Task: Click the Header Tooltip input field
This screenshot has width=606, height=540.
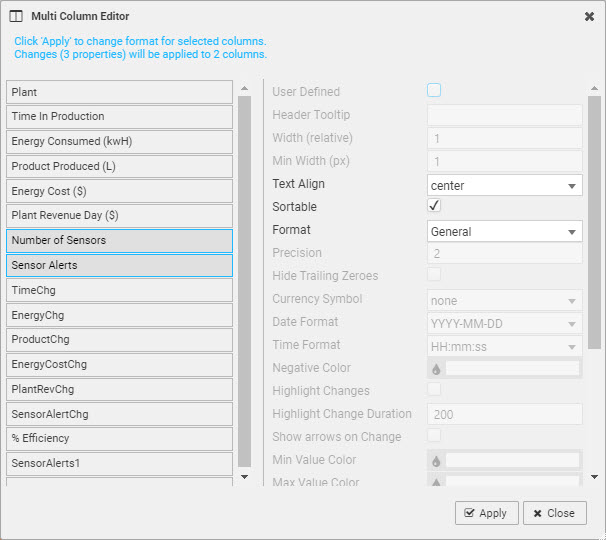Action: pos(504,115)
